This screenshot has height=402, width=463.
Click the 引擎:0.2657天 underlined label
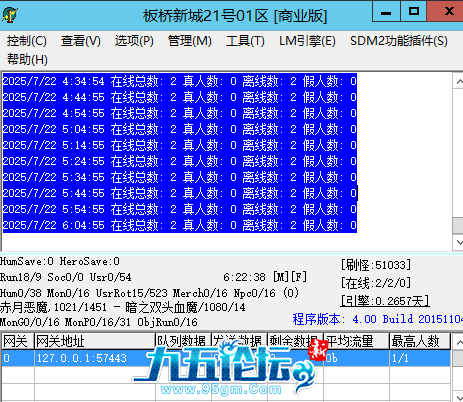pyautogui.click(x=385, y=301)
